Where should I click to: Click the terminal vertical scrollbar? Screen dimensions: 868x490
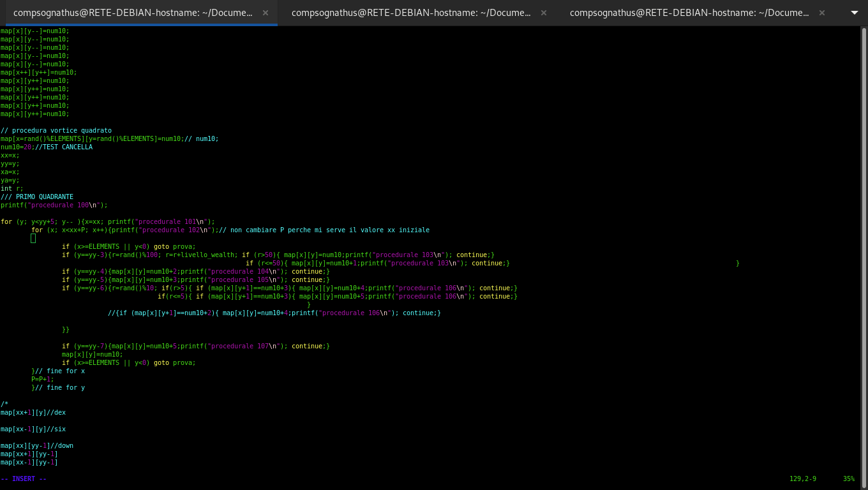click(864, 258)
